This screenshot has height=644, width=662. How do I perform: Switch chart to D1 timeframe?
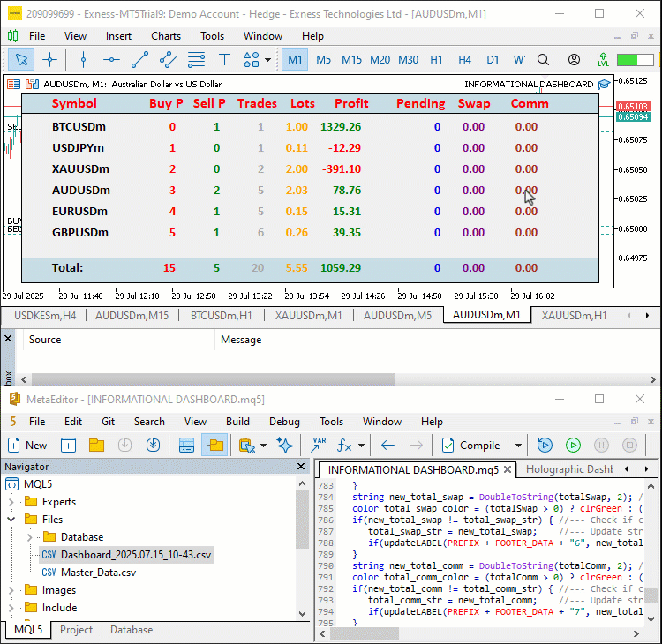tap(493, 59)
